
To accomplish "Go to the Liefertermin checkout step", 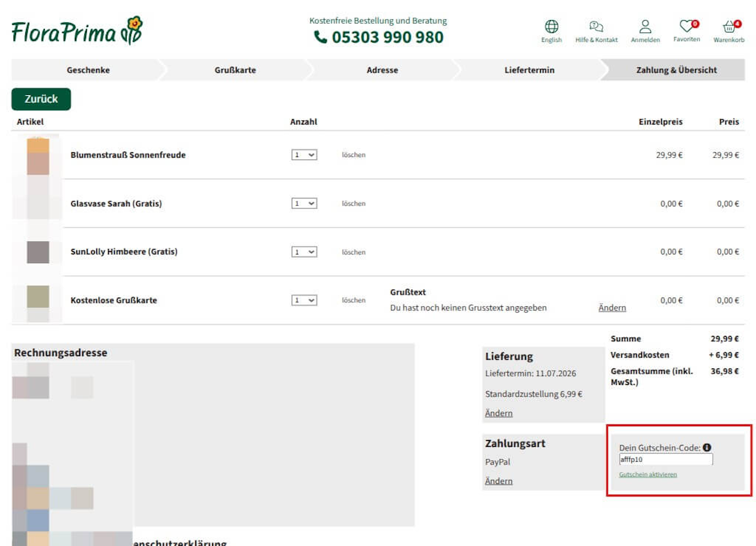I will point(529,70).
